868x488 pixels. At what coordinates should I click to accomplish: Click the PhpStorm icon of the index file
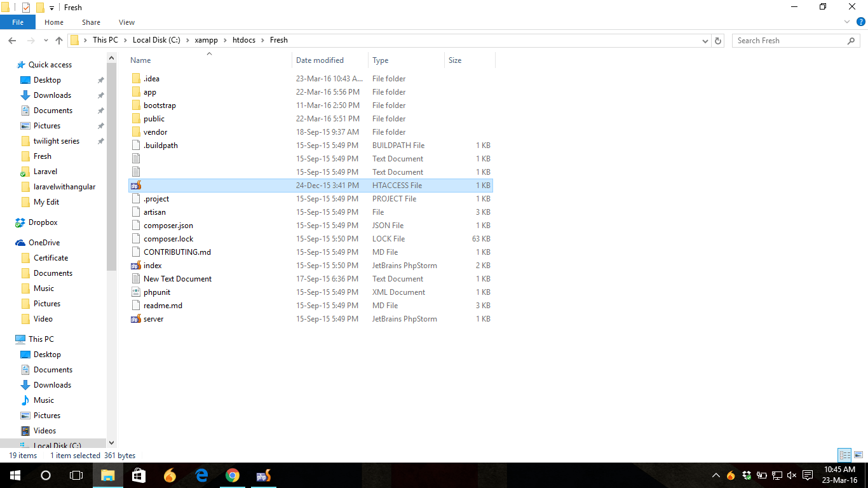[x=136, y=266]
